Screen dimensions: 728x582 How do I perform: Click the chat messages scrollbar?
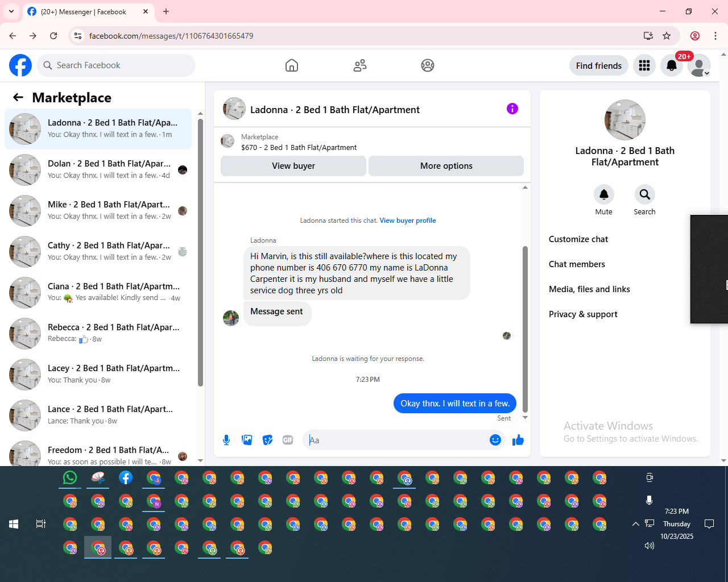525,329
